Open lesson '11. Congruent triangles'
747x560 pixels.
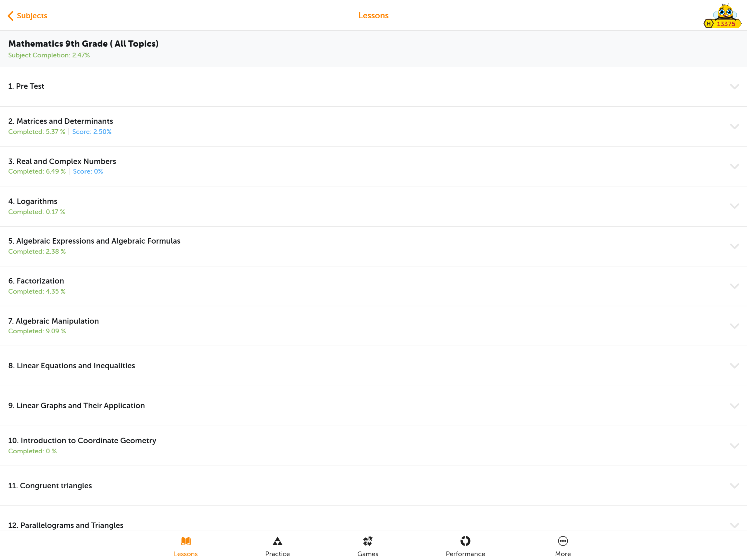373,486
